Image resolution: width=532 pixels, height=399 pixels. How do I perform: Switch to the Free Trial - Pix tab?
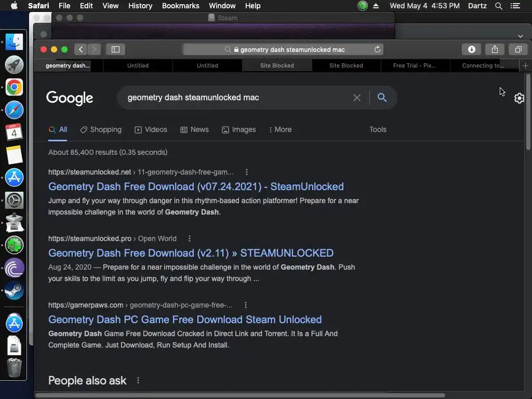(414, 65)
